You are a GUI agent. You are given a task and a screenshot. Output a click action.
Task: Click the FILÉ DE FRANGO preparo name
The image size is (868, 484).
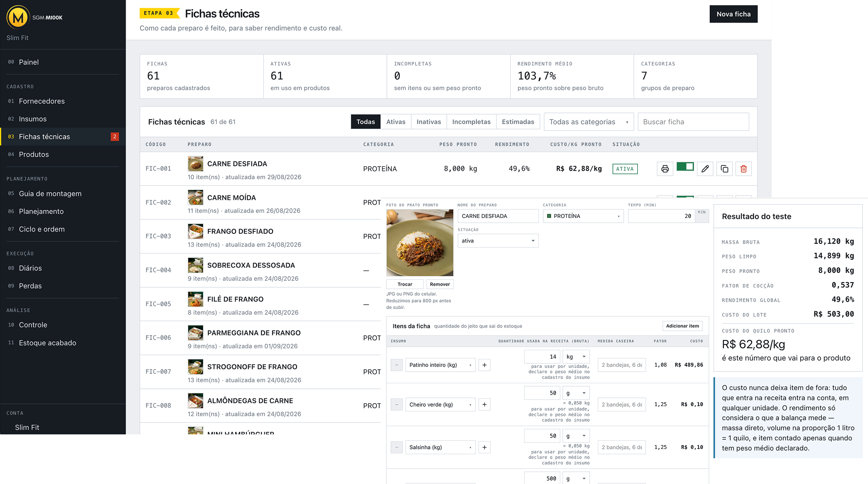click(x=236, y=299)
